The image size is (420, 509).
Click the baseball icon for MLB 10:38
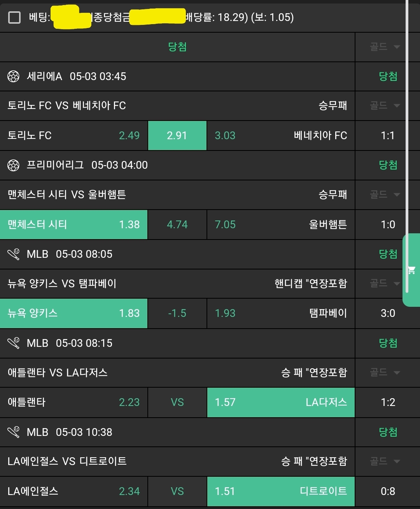14,432
